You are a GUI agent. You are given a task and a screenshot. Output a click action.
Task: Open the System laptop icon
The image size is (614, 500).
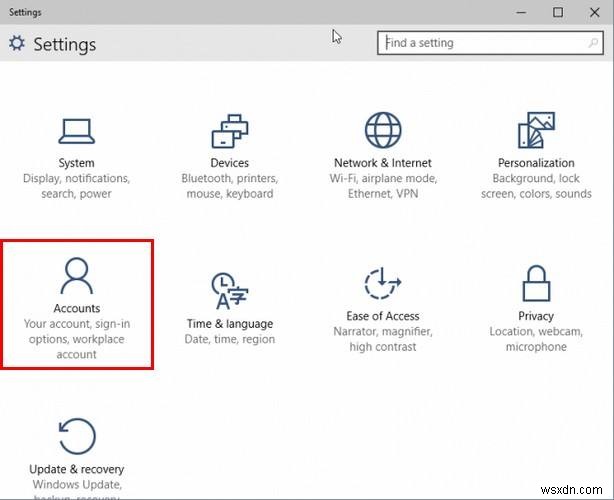(x=76, y=131)
